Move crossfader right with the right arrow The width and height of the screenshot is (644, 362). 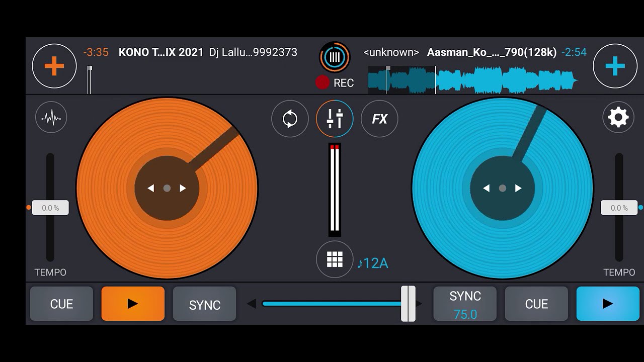pos(419,304)
